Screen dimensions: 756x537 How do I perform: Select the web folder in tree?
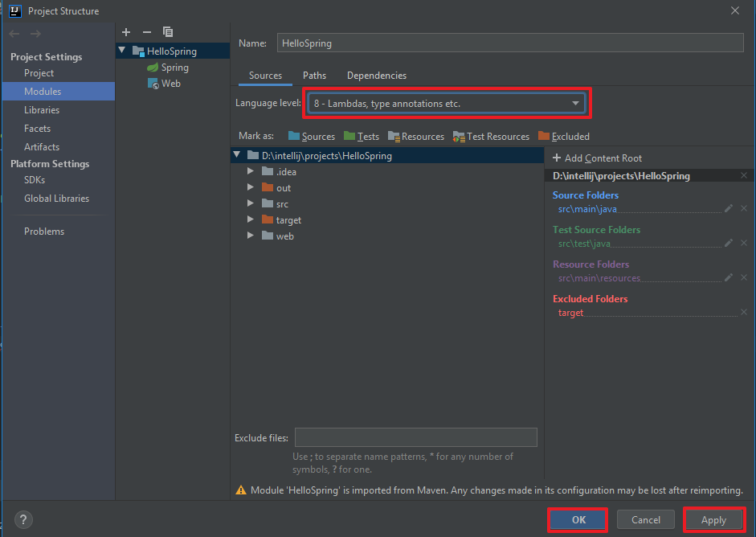(284, 236)
